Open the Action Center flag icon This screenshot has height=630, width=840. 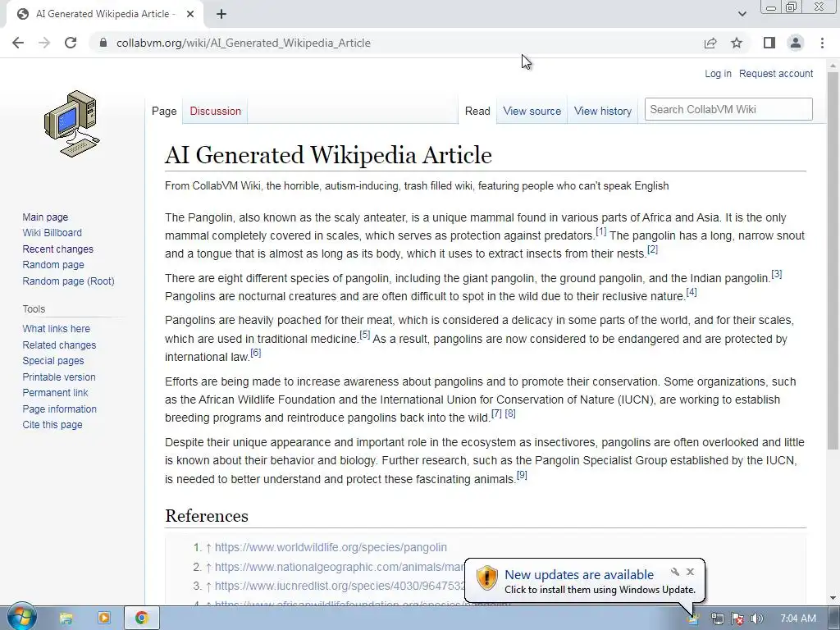(x=737, y=619)
